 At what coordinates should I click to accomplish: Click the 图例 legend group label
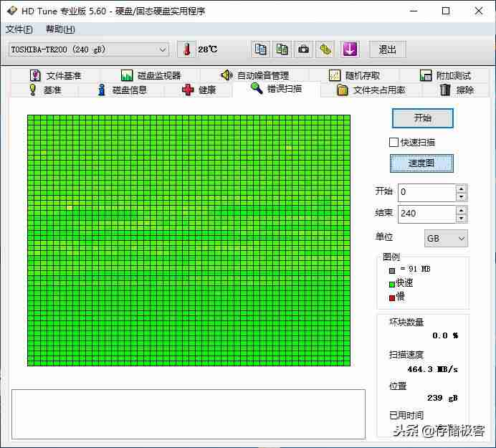point(391,257)
